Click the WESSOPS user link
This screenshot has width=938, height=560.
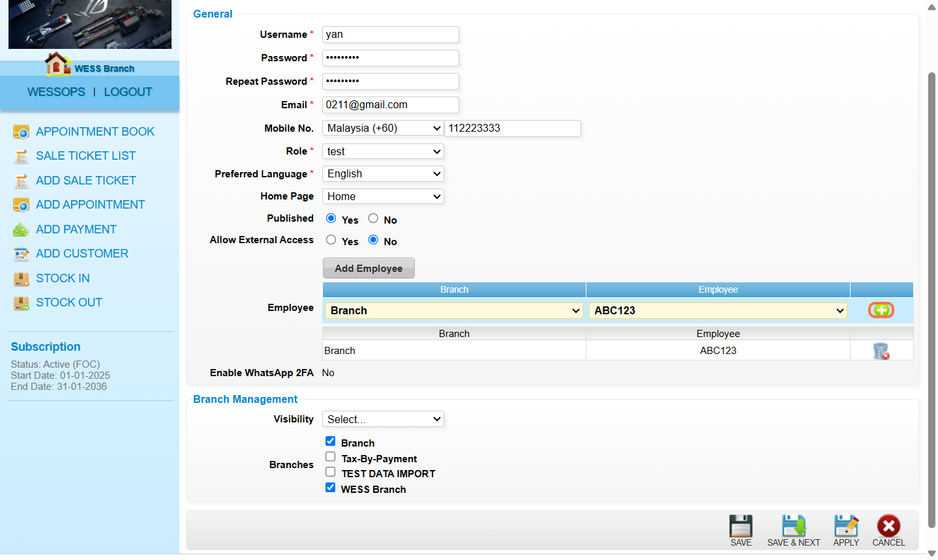pos(56,92)
